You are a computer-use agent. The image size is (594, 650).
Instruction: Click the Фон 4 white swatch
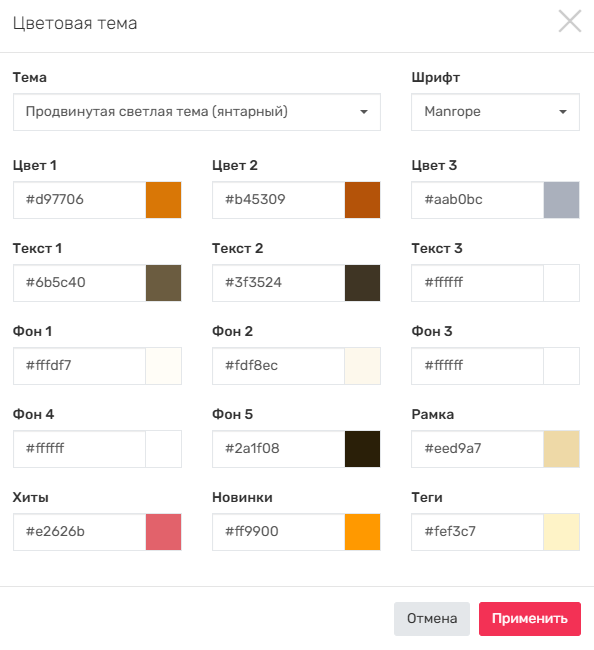163,449
